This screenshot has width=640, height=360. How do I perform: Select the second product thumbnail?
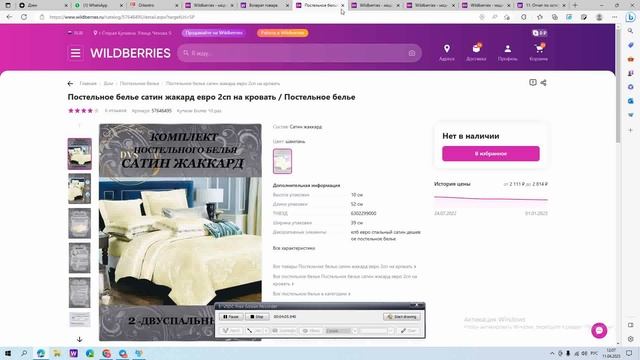(x=80, y=189)
